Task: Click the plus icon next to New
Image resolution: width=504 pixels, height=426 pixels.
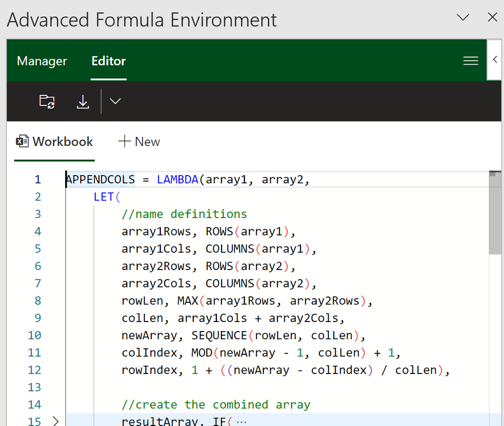Action: coord(124,141)
